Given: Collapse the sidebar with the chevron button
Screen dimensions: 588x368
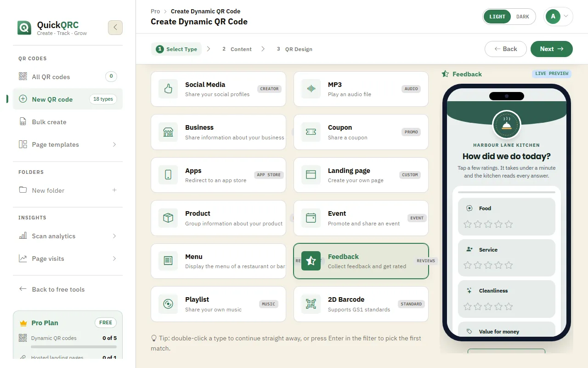Looking at the screenshot, I should tap(115, 28).
